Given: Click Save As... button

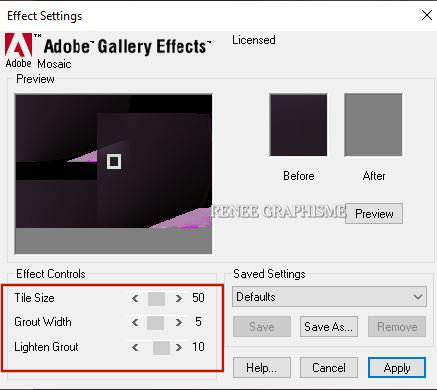Looking at the screenshot, I should click(329, 327).
